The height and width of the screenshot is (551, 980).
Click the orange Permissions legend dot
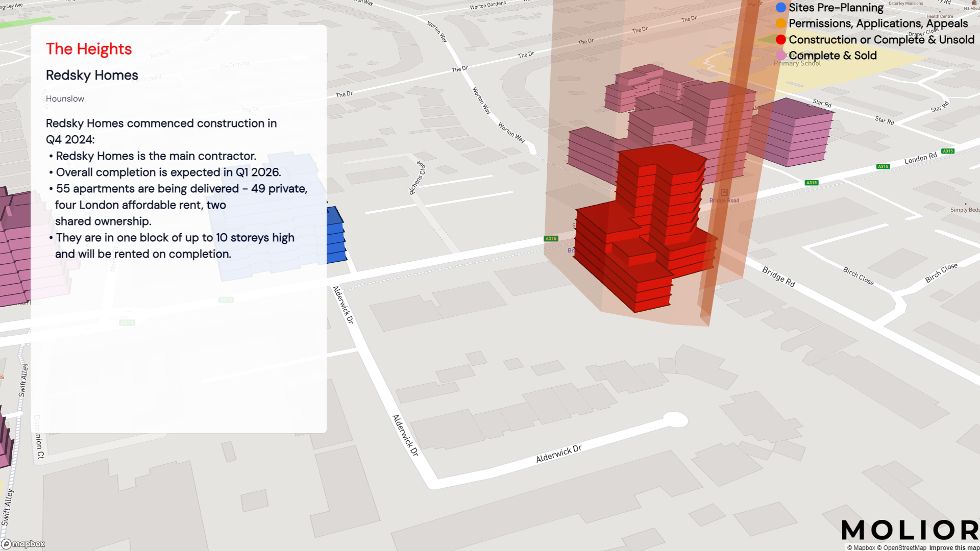click(780, 23)
